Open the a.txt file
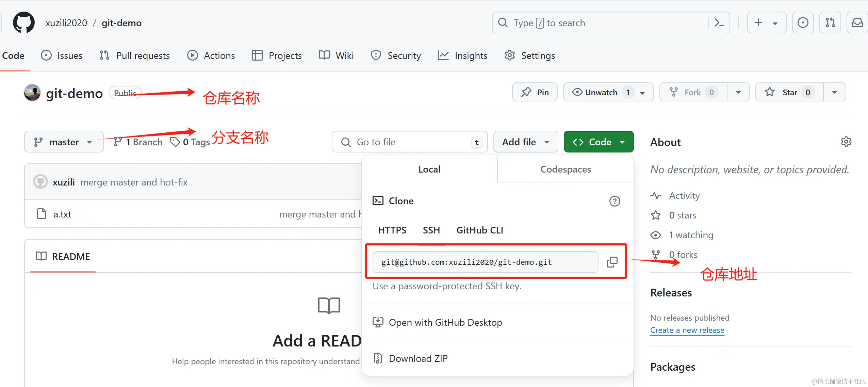This screenshot has width=868, height=387. [x=62, y=214]
